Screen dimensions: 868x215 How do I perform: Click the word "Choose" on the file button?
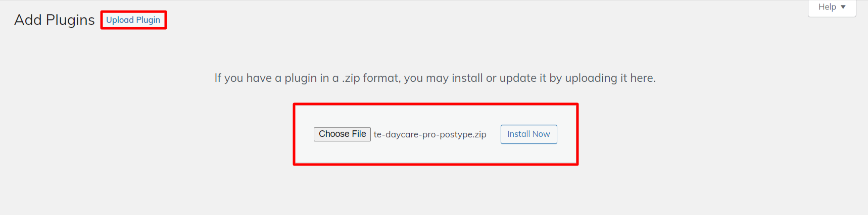(334, 134)
